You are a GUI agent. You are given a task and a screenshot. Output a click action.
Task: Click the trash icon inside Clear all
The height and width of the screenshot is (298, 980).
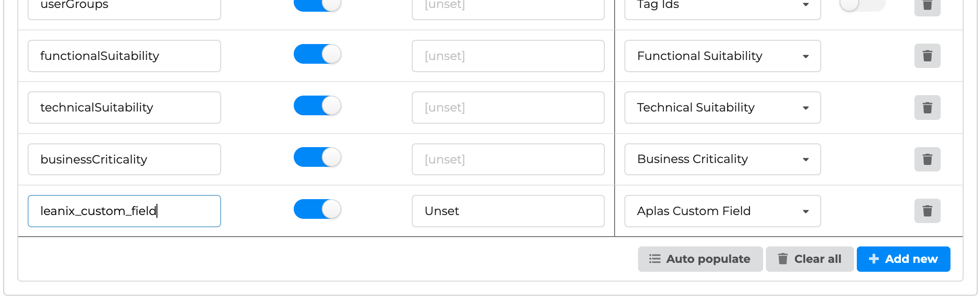783,259
